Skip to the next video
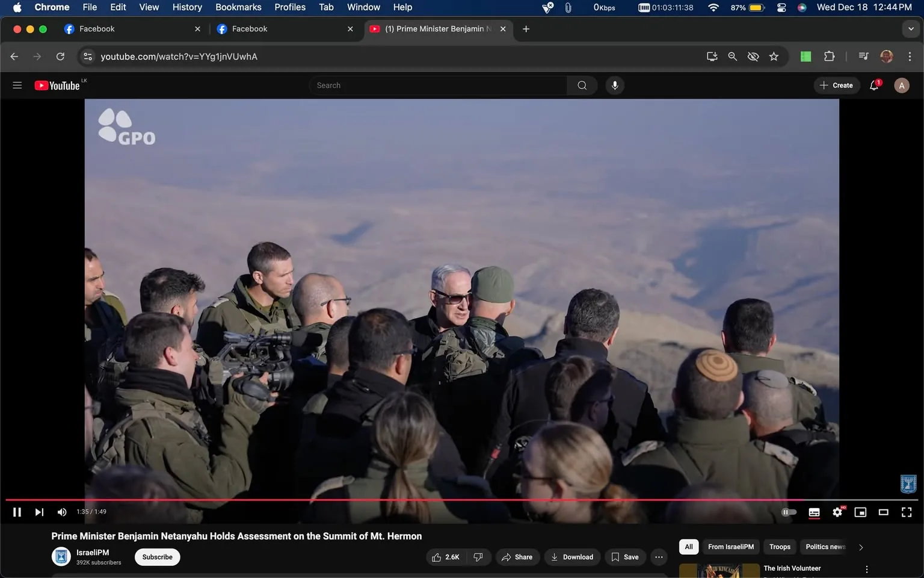The height and width of the screenshot is (578, 924). (39, 512)
